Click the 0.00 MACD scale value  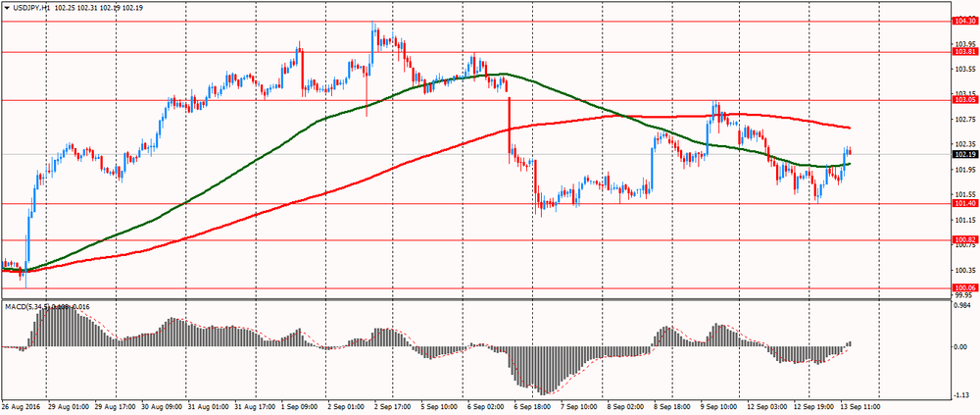[x=961, y=346]
